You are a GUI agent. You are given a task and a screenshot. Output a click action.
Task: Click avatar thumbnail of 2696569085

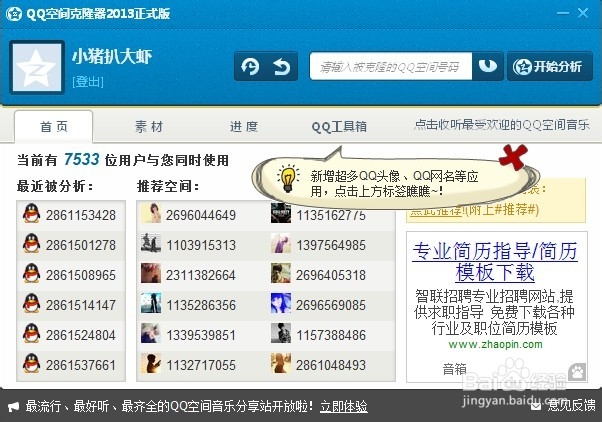(x=281, y=303)
